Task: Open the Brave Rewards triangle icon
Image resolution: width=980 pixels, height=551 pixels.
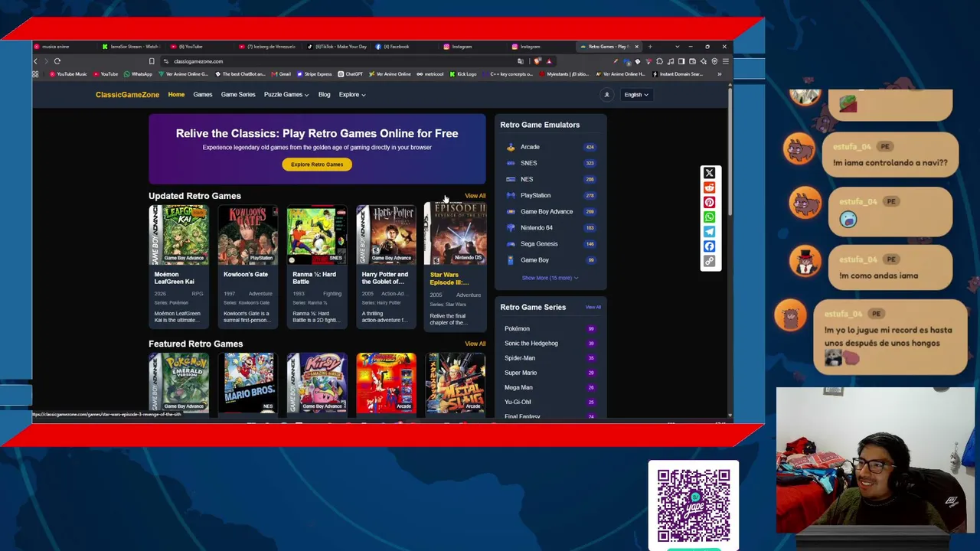Action: pyautogui.click(x=549, y=61)
